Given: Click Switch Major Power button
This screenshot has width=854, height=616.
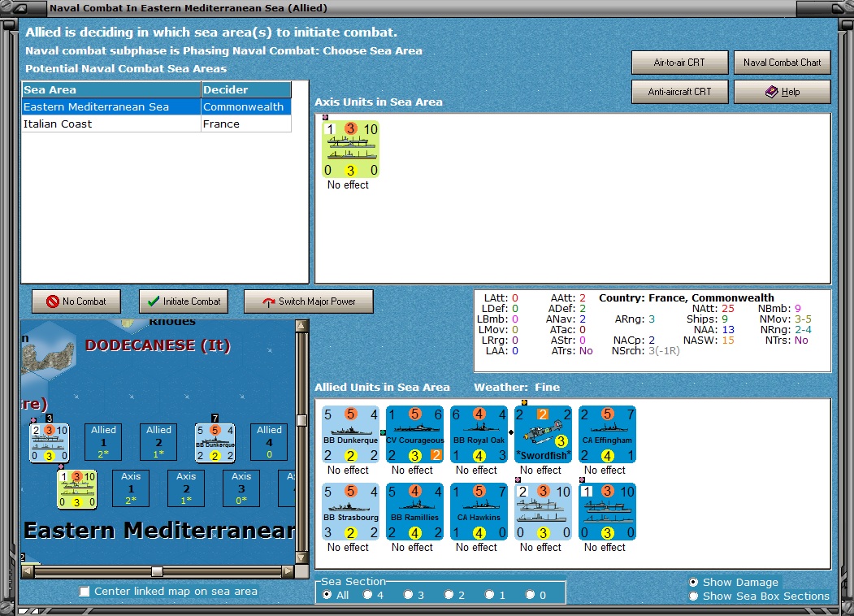Looking at the screenshot, I should point(309,301).
